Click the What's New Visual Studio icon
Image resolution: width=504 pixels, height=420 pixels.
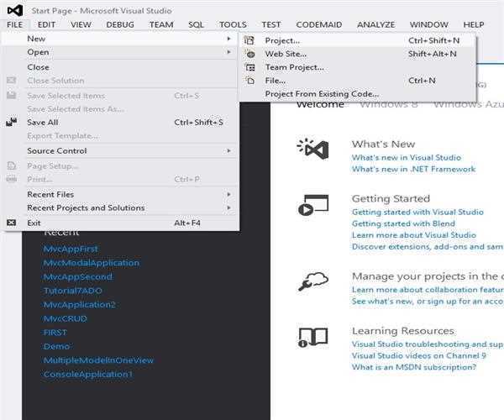click(312, 150)
